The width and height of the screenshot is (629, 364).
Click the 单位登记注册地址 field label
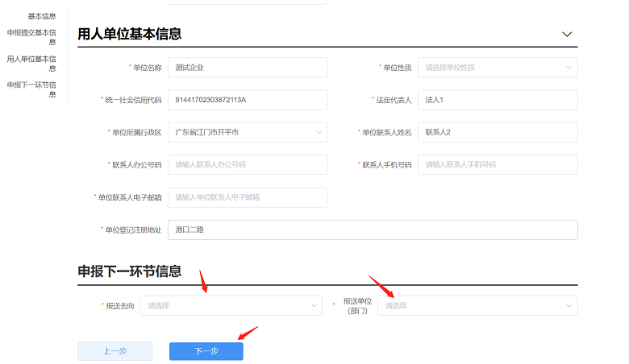pos(133,230)
